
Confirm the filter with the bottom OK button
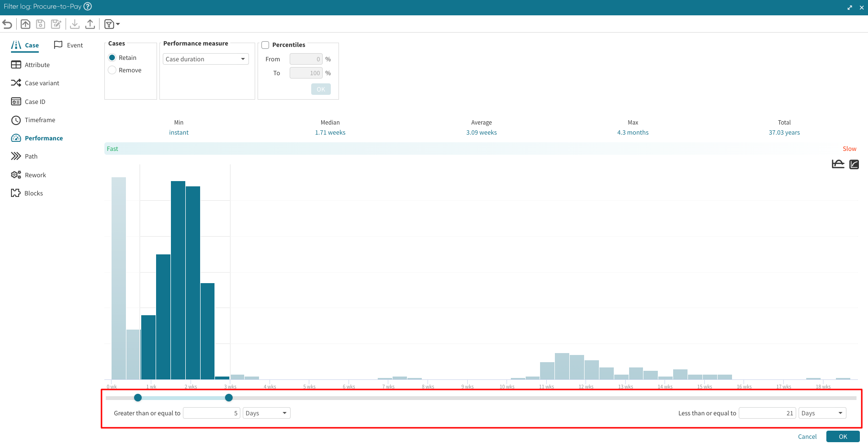843,436
